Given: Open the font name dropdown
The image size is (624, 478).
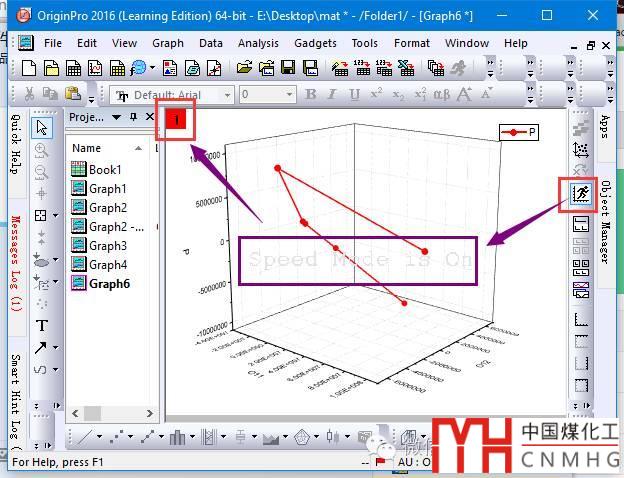Looking at the screenshot, I should point(227,95).
